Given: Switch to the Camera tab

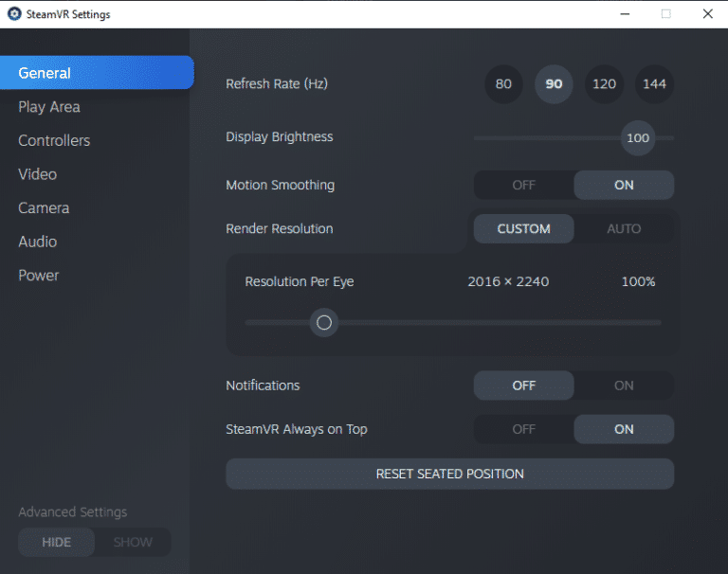Looking at the screenshot, I should point(44,208).
